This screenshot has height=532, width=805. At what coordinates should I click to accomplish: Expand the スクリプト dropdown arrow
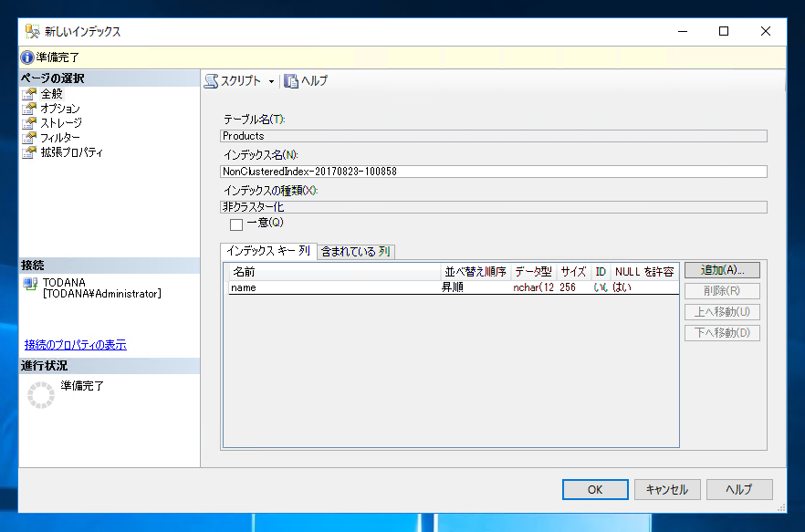[271, 81]
